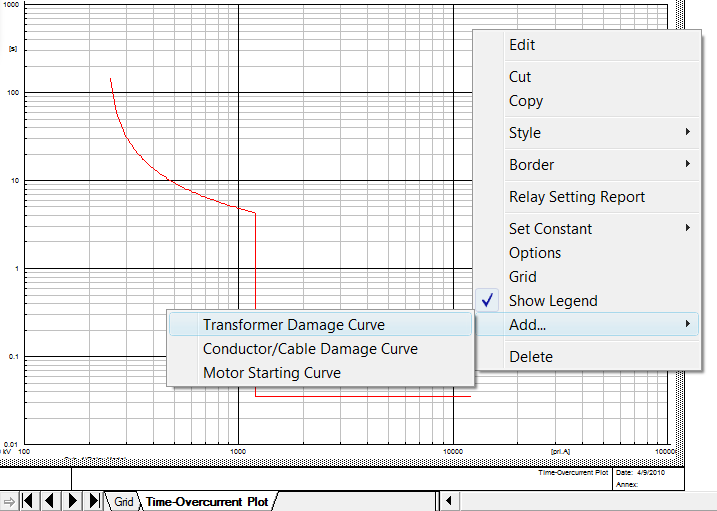
Task: Click the grey arrow icon beside tab navigation
Action: 9,501
